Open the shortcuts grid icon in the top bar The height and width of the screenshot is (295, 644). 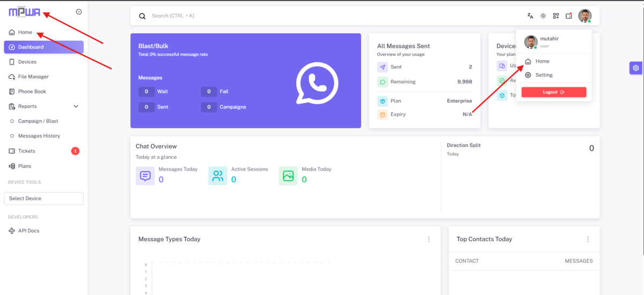coord(556,16)
